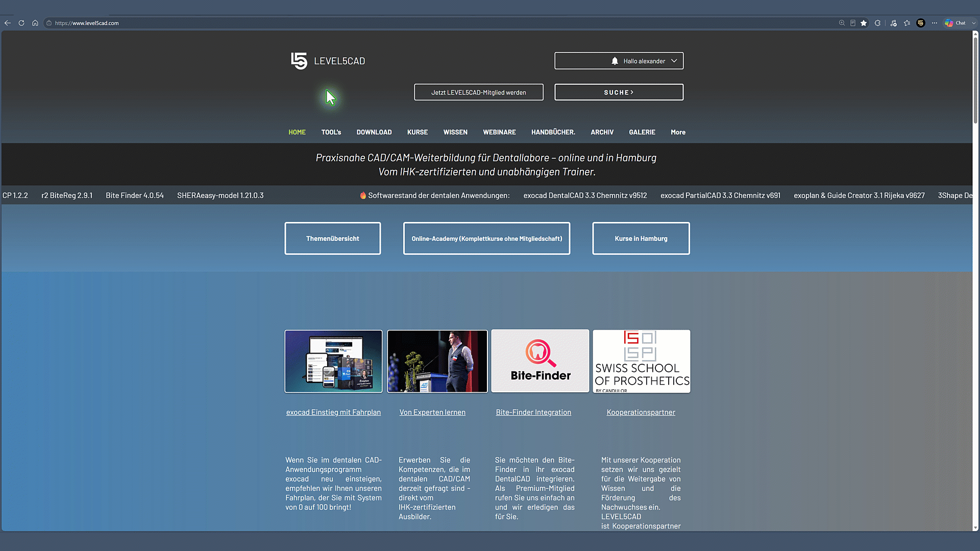Open browser settings three-dots menu
This screenshot has height=551, width=980.
point(935,23)
